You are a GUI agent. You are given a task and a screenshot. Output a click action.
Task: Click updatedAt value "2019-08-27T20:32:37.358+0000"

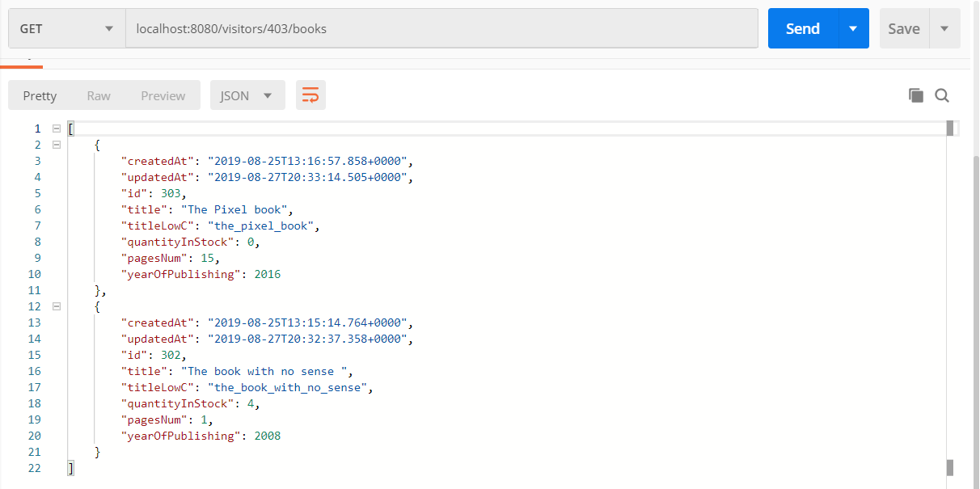[308, 339]
